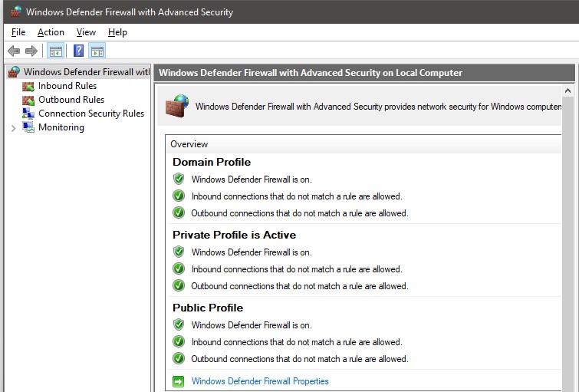Click the vertical scrollbar in the overview pane
Image resolution: width=579 pixels, height=392 pixels.
click(567, 230)
